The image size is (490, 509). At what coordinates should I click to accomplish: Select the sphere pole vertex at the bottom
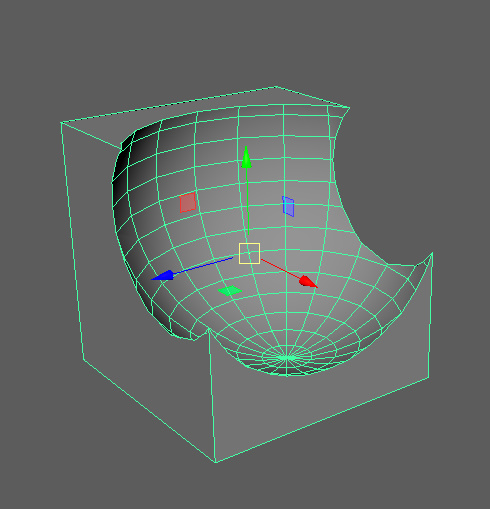pos(287,358)
